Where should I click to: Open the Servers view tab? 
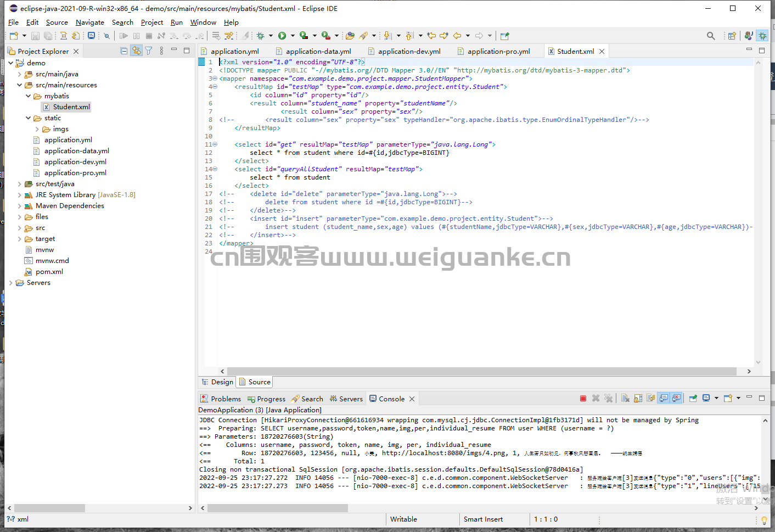point(346,399)
